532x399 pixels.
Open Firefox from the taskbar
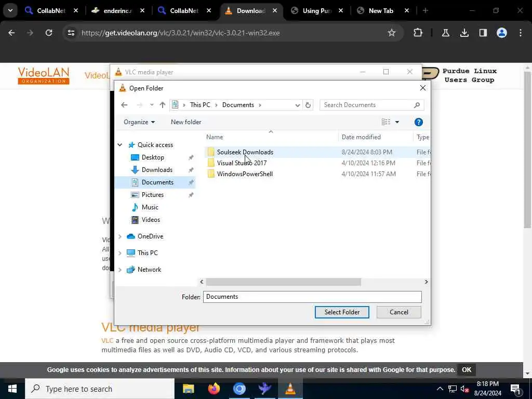(x=214, y=389)
